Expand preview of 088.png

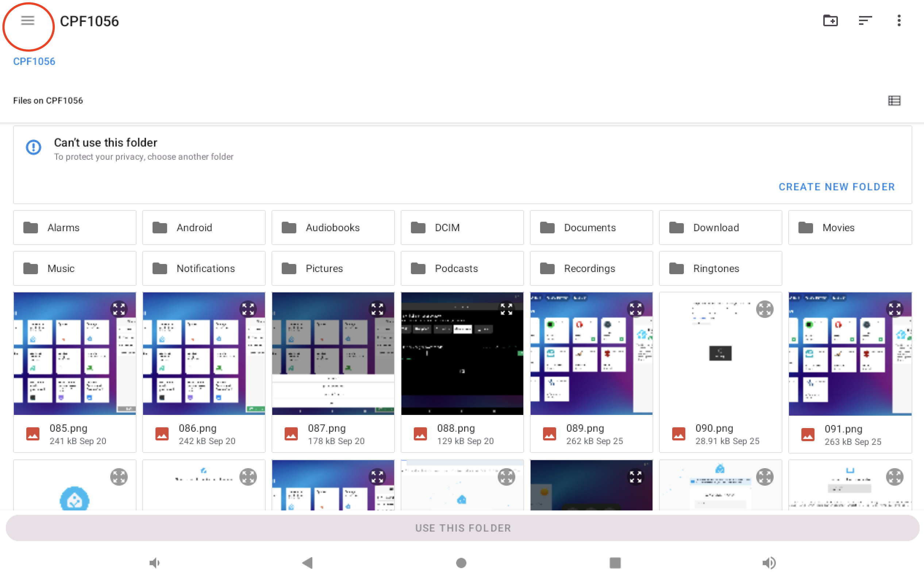506,309
